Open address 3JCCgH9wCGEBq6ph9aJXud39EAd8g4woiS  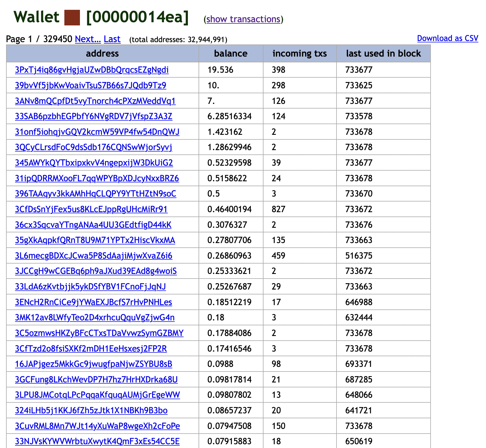[96, 271]
